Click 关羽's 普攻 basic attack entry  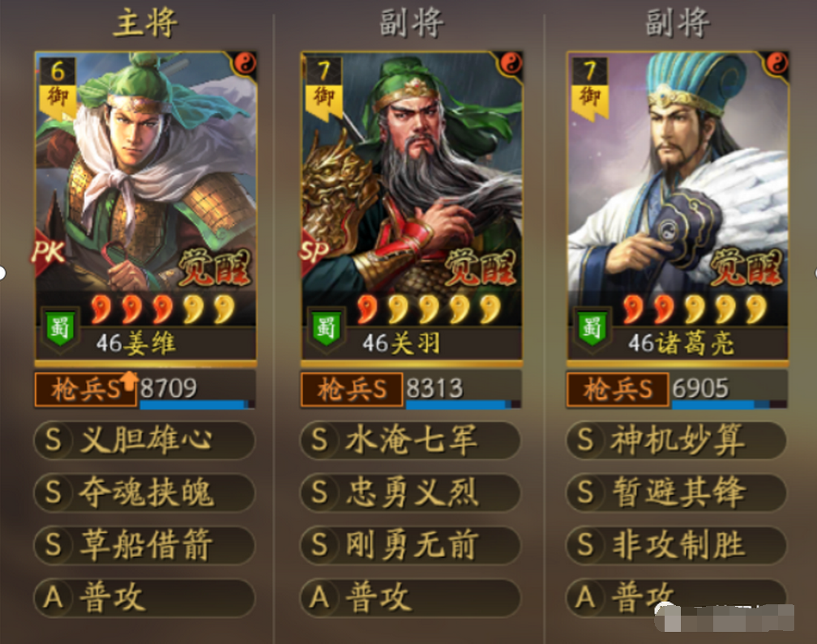pos(411,598)
